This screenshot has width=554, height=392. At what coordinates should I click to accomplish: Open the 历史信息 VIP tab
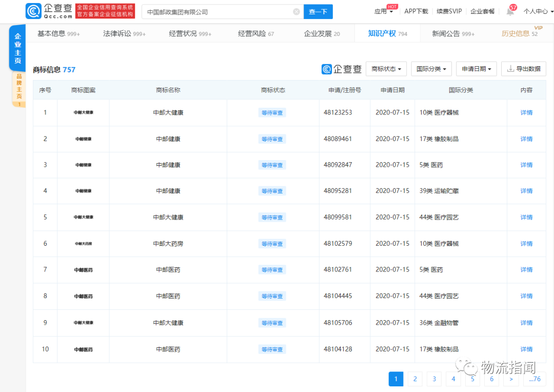(519, 34)
